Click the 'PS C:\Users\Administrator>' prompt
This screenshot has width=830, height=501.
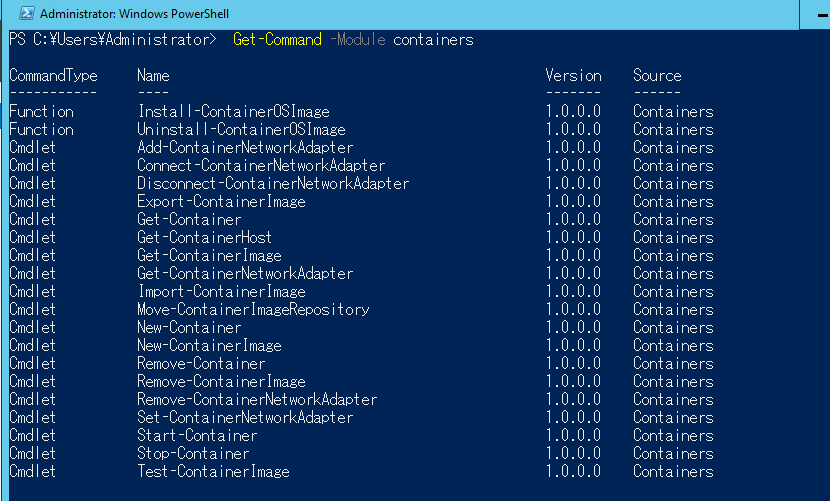(113, 40)
